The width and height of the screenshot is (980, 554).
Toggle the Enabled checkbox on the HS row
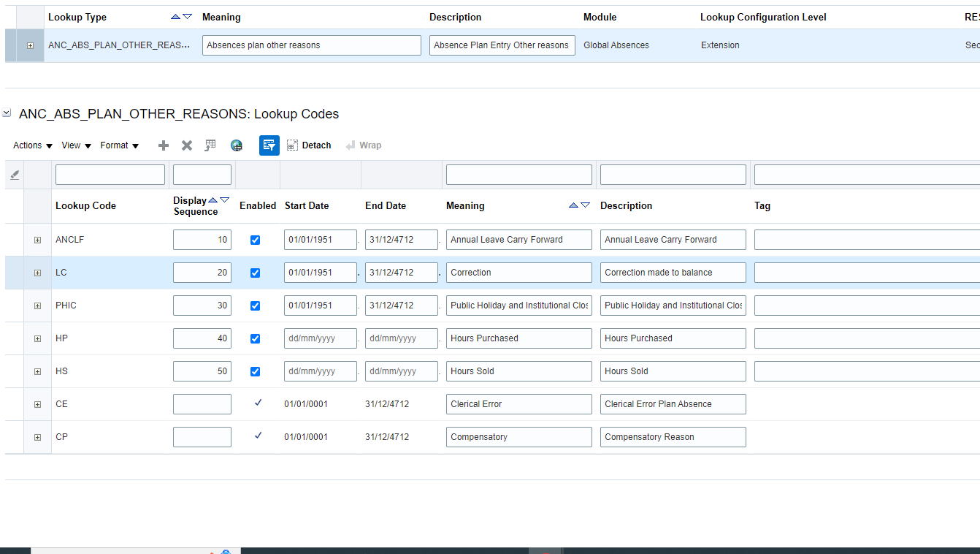click(255, 371)
